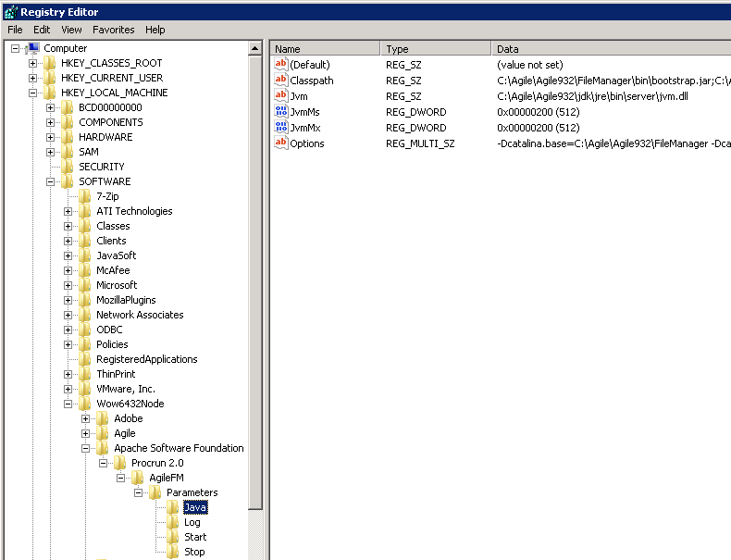Click the Classpath string value icon
This screenshot has width=731, height=560.
pos(281,81)
